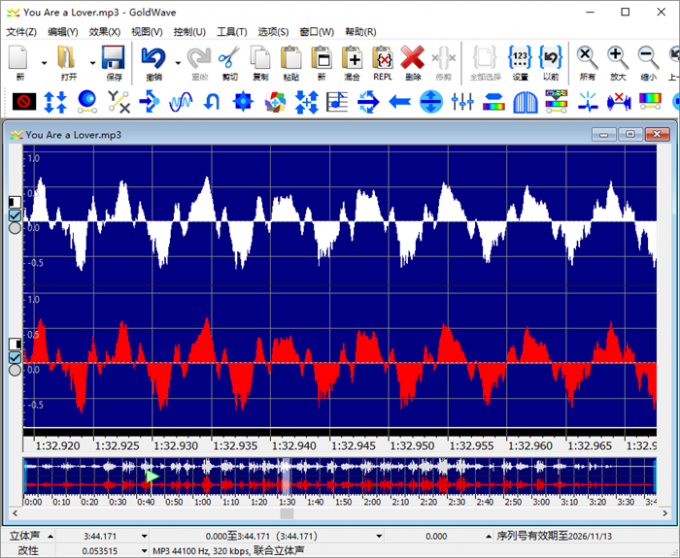This screenshot has width=680, height=558.
Task: Click the Y-X dynamics effect icon
Action: (x=118, y=102)
